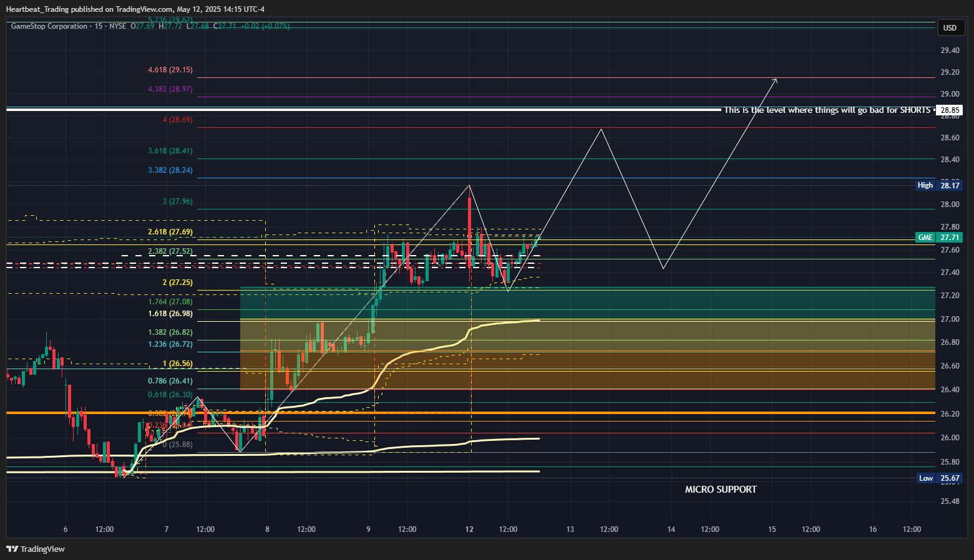Select the 26.00 price scale value

point(950,438)
